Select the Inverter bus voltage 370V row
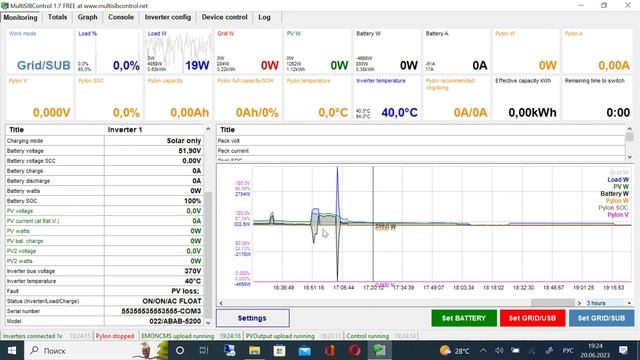The height and width of the screenshot is (360, 640). coord(104,271)
